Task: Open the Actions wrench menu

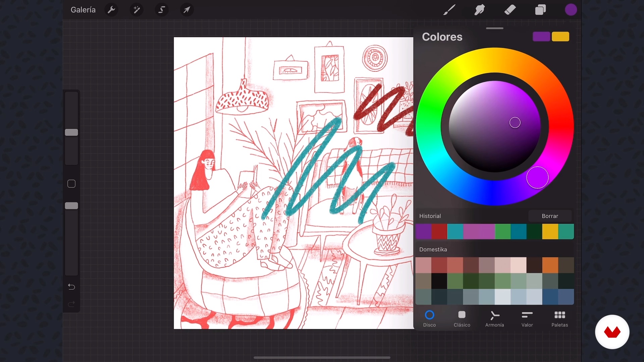Action: [x=111, y=10]
